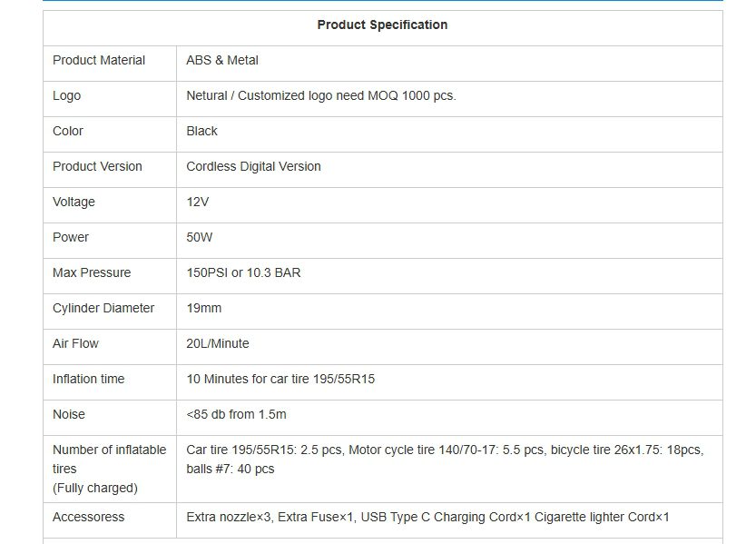Select the Black color value
The image size is (756, 544).
click(x=202, y=131)
